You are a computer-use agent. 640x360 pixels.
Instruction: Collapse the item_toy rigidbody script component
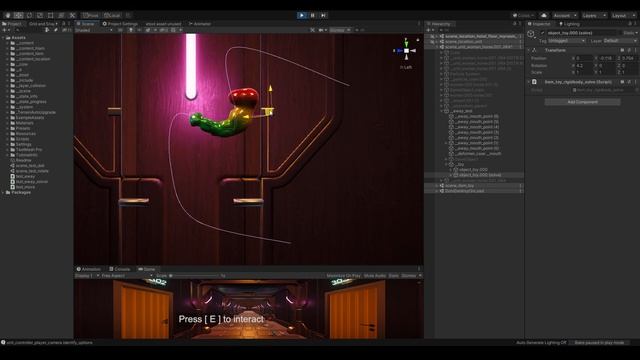[529, 82]
